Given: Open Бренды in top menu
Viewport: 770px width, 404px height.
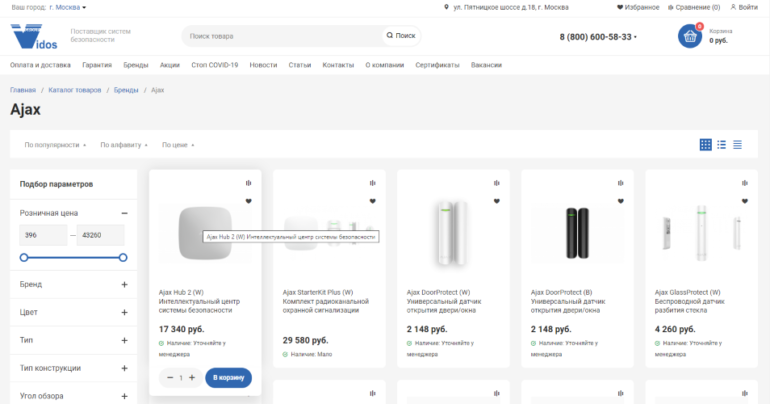Looking at the screenshot, I should (136, 65).
